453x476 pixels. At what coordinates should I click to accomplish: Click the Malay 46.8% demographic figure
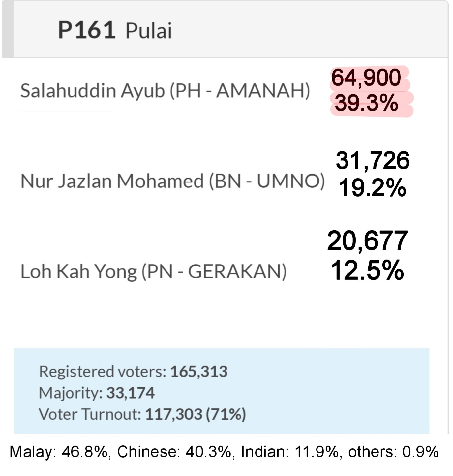59,452
